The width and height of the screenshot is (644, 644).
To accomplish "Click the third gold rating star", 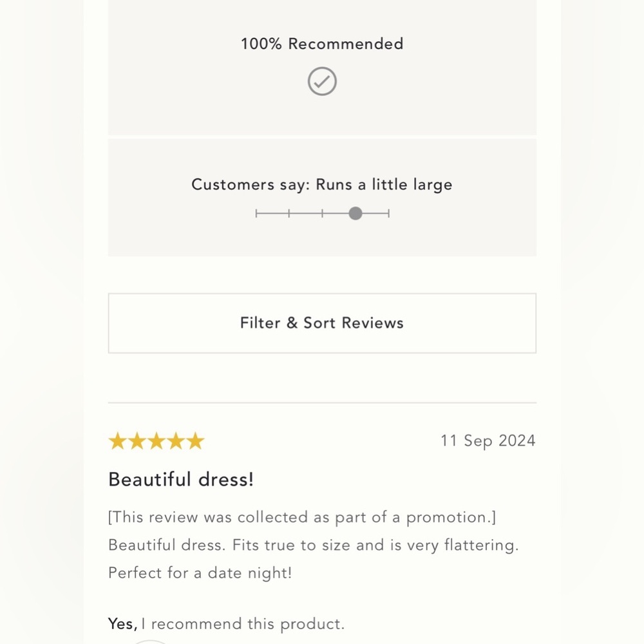I will click(x=156, y=441).
